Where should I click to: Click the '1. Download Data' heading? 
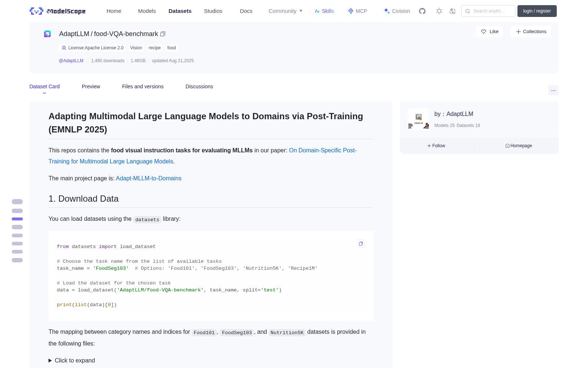click(x=83, y=199)
